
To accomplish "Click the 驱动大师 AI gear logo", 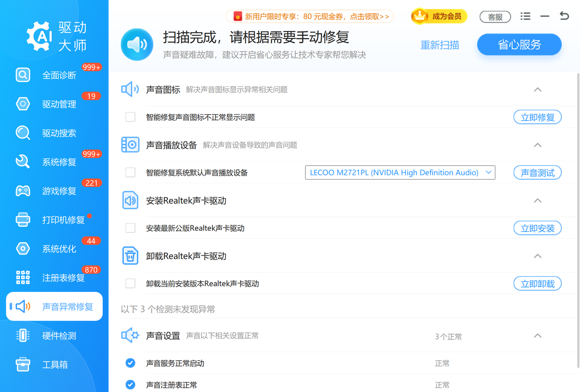I will pyautogui.click(x=39, y=36).
